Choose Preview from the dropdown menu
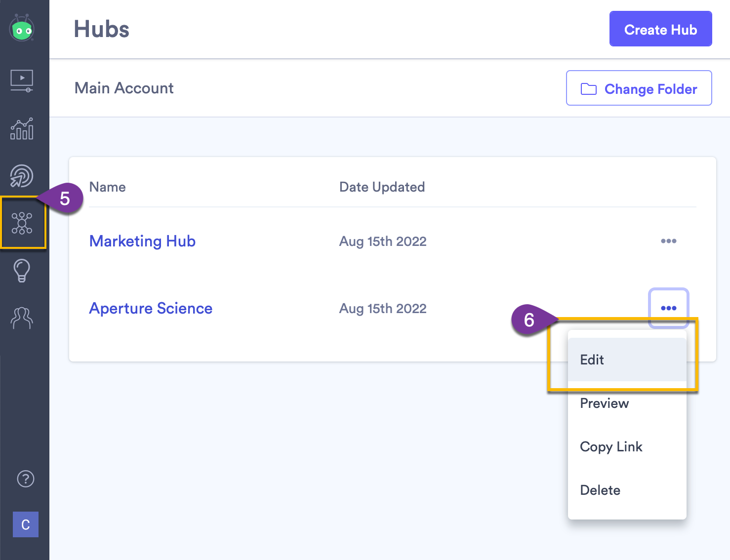The width and height of the screenshot is (730, 560). [x=627, y=403]
